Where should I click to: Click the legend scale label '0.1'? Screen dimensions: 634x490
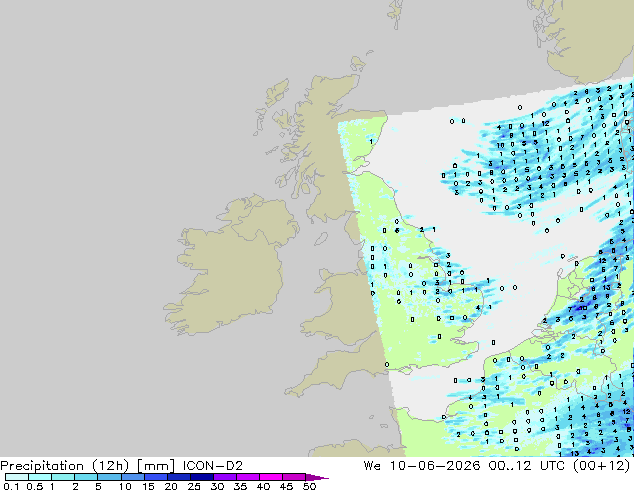point(11,486)
